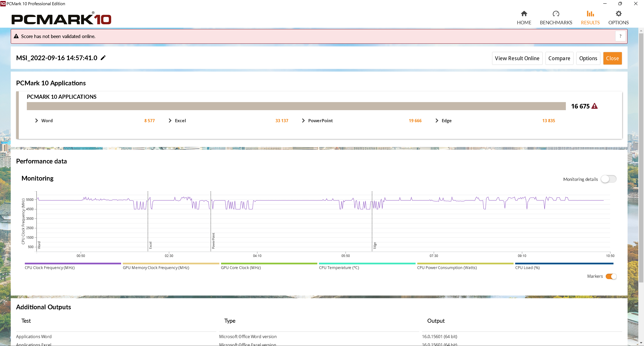Expand the Word score row
Image resolution: width=644 pixels, height=346 pixels.
[37, 121]
